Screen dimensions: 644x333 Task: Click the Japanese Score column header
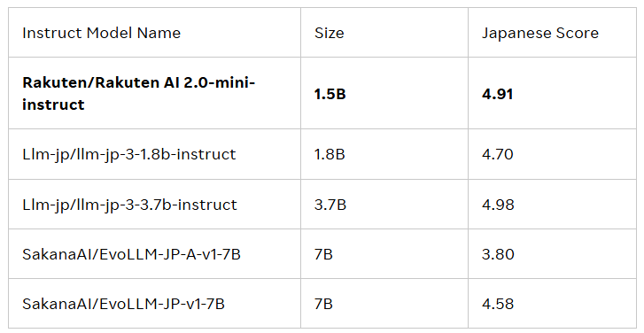(540, 34)
